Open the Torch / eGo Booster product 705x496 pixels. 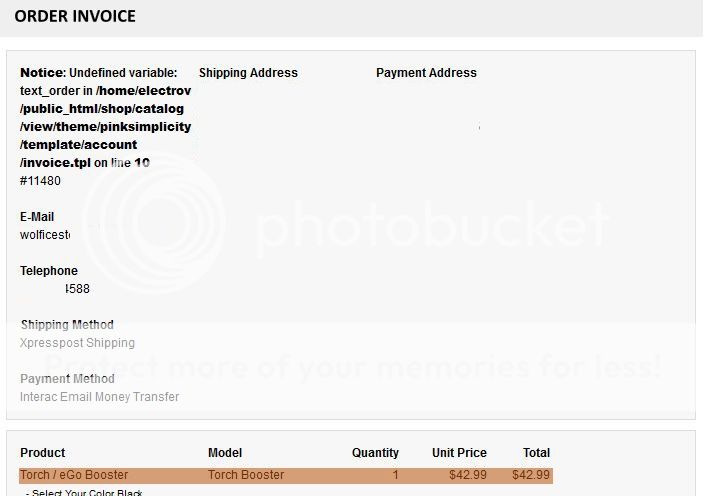click(x=74, y=475)
